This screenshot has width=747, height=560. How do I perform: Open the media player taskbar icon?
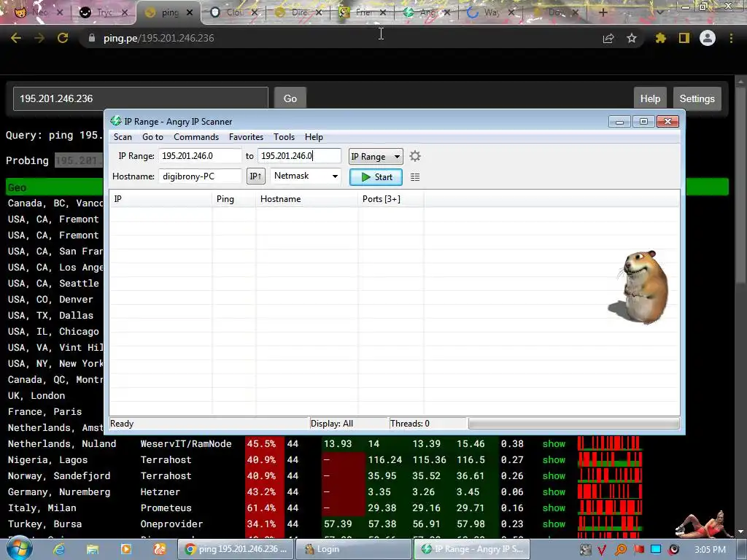pos(125,549)
